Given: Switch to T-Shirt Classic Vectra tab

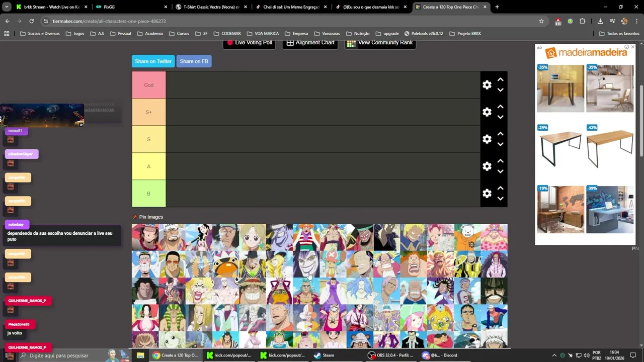Looking at the screenshot, I should (211, 7).
